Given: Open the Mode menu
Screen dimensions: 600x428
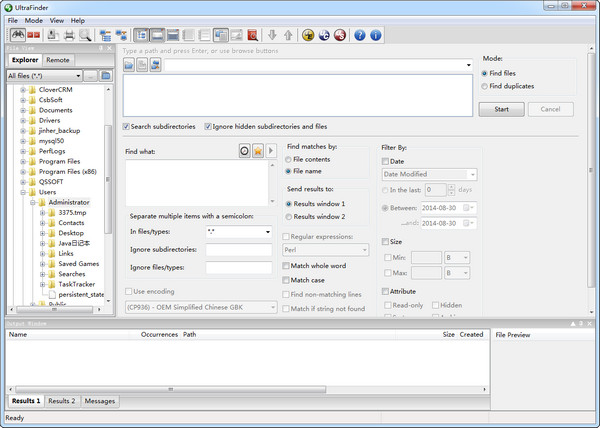Looking at the screenshot, I should [x=34, y=21].
